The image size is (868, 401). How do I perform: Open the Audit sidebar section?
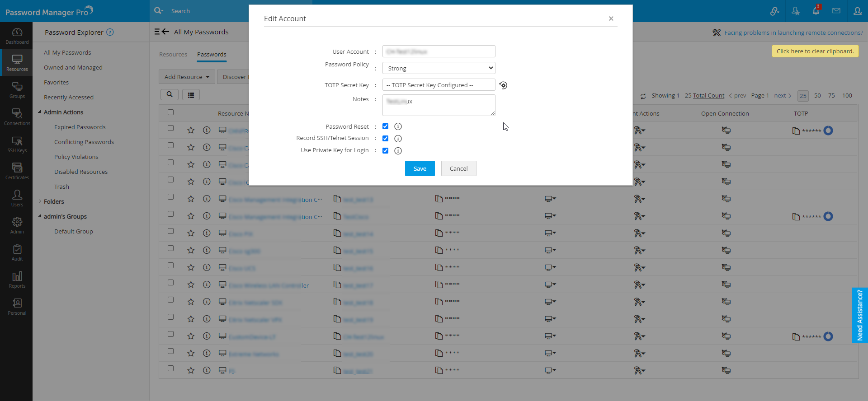click(17, 252)
